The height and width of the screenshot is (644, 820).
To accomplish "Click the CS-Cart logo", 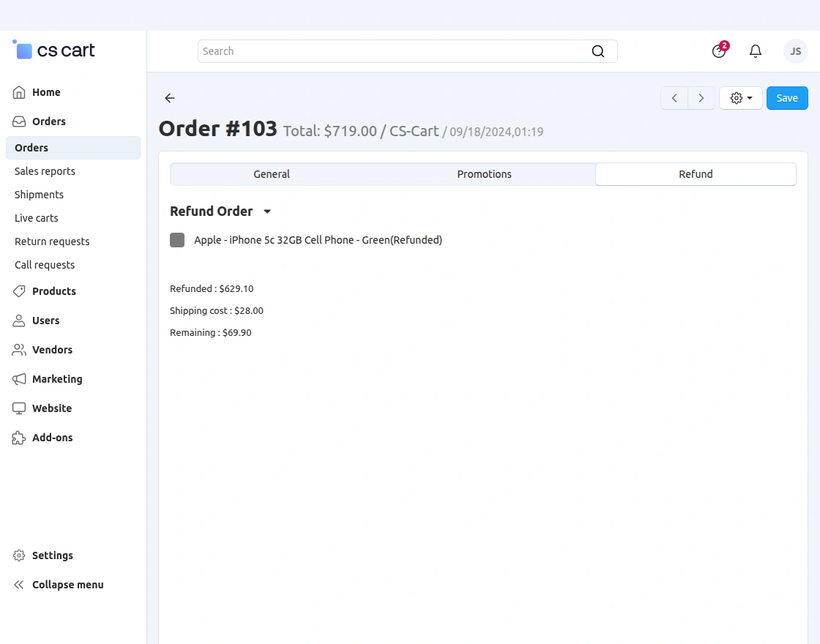I will coord(53,50).
